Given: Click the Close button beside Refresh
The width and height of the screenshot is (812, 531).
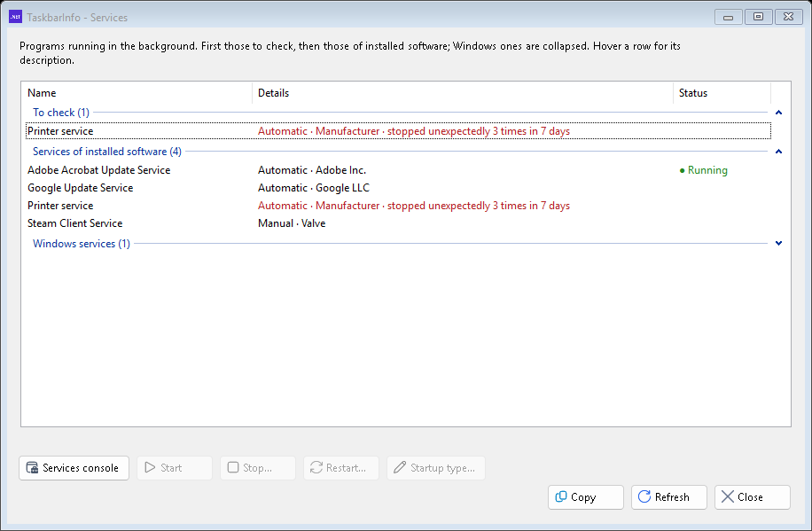Looking at the screenshot, I should (x=753, y=497).
